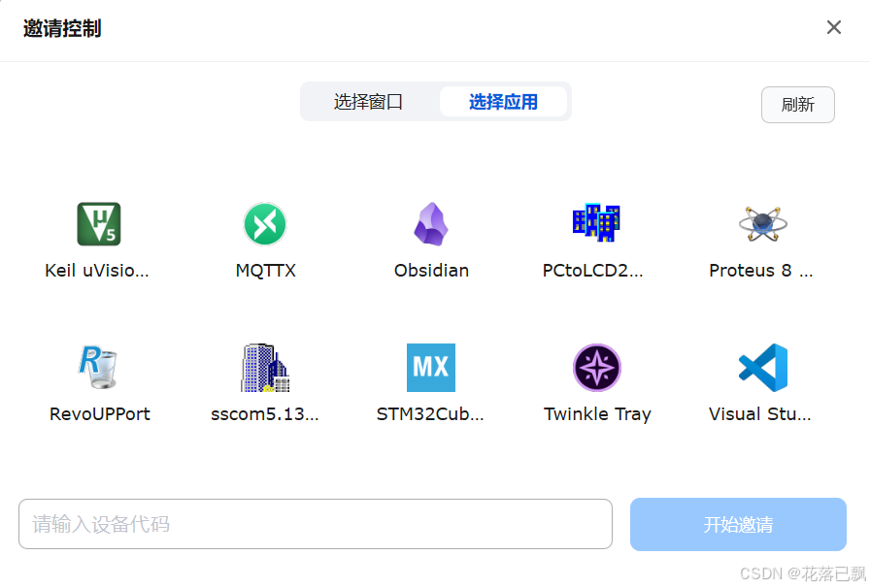870x588 pixels.
Task: Click the Keil uVisio... label text
Action: (97, 271)
